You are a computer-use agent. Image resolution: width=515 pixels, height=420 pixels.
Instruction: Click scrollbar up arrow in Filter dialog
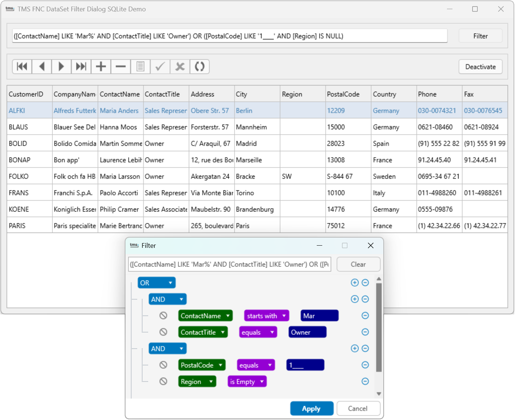[x=379, y=279]
